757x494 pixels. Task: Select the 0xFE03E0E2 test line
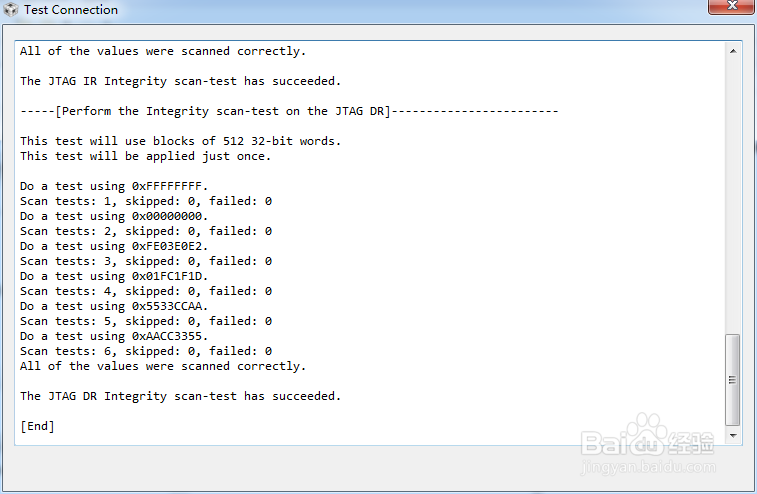coord(114,246)
